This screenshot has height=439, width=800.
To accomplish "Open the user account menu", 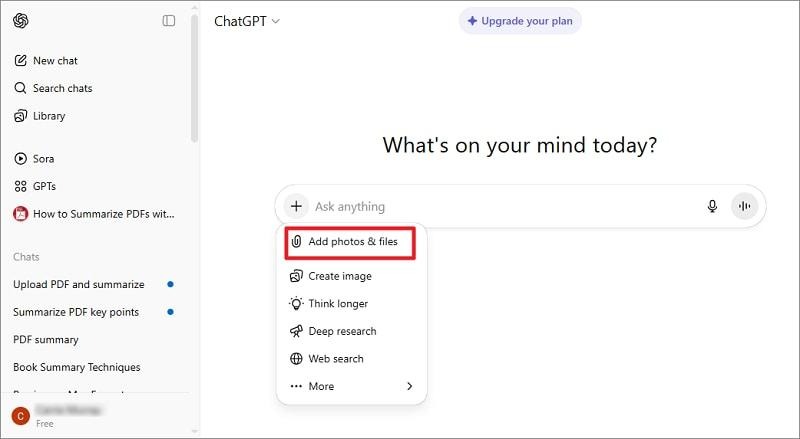I will pyautogui.click(x=60, y=415).
